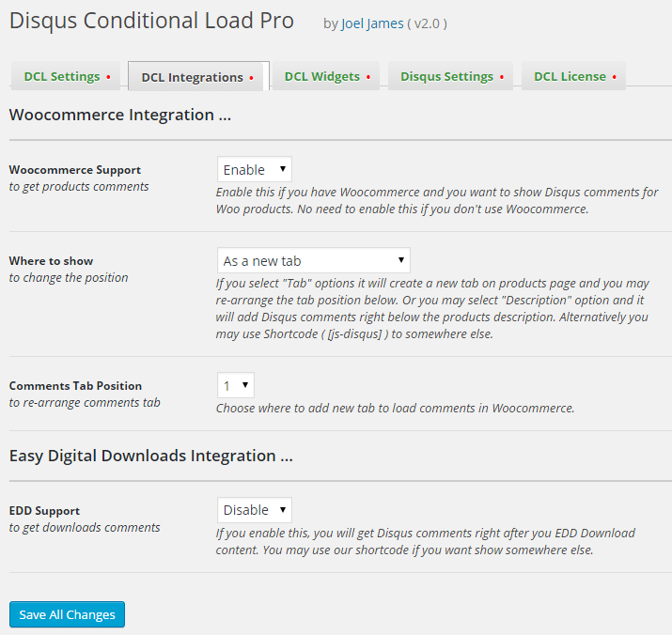Click the red dot on DCL Integrations tab
672x635 pixels.
(251, 78)
